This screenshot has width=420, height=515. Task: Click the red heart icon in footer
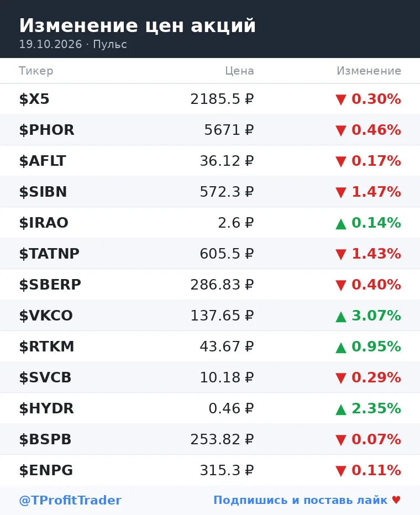396,500
